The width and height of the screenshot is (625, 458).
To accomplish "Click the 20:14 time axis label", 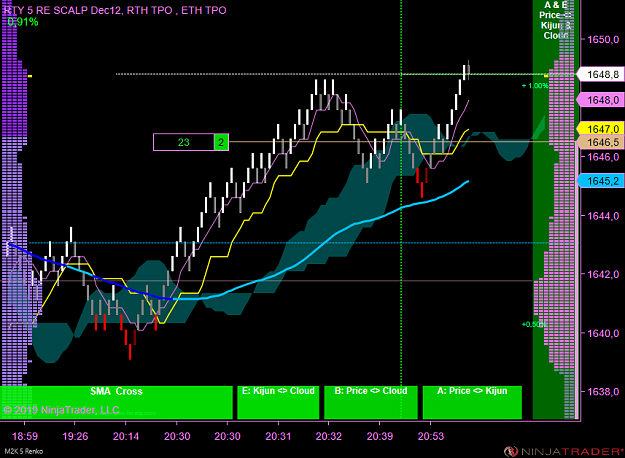I will coord(126,436).
